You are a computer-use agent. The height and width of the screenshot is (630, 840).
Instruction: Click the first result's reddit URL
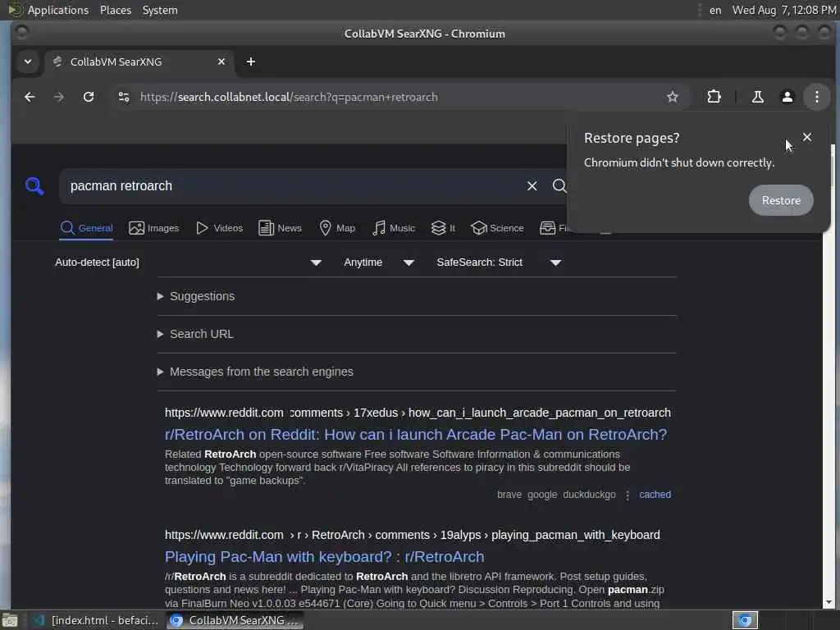(x=418, y=413)
